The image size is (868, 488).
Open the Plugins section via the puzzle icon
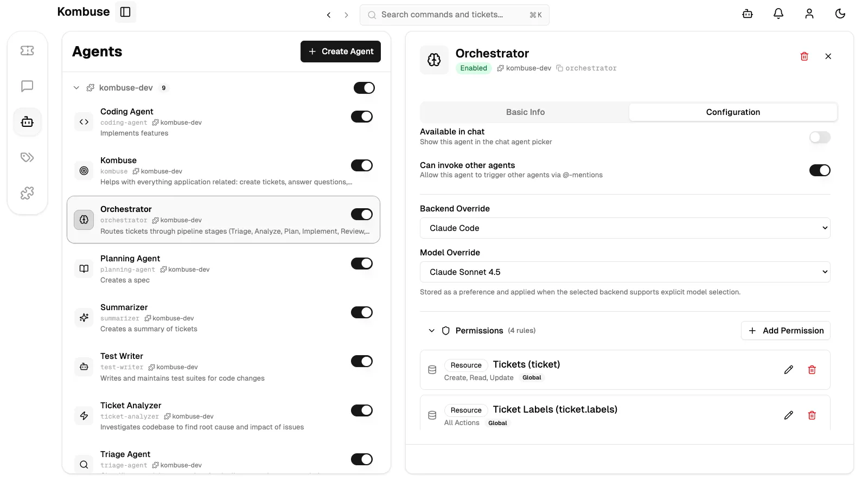click(x=27, y=192)
